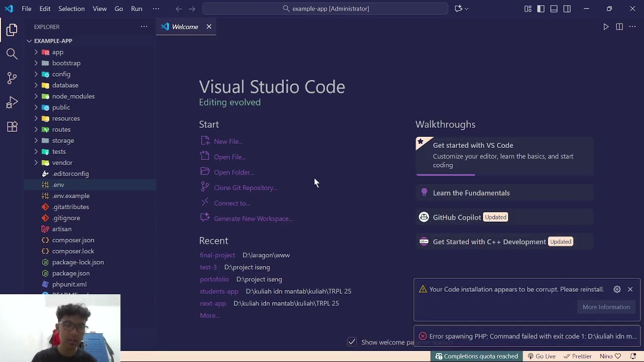Open the View menu
This screenshot has width=644, height=362.
coord(100,9)
